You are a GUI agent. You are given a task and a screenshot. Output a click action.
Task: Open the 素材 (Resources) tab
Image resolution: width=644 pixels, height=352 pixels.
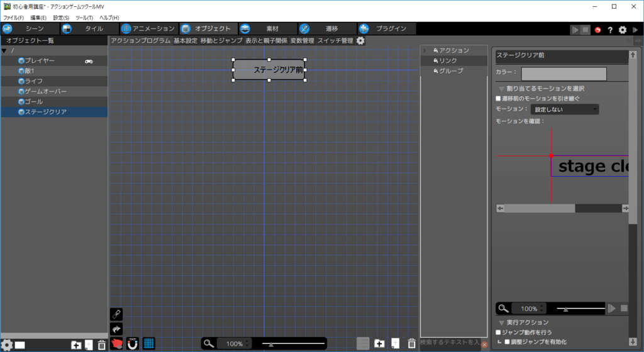click(x=267, y=29)
